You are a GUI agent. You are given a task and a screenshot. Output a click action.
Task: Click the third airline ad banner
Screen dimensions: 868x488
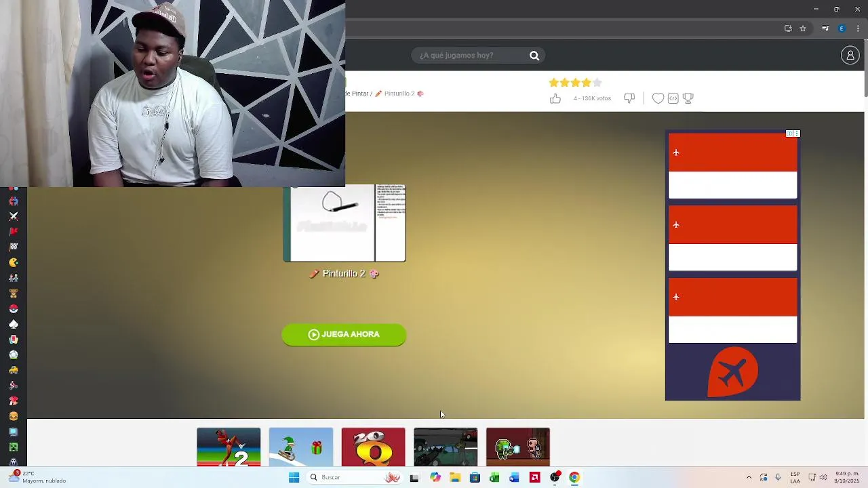click(732, 310)
